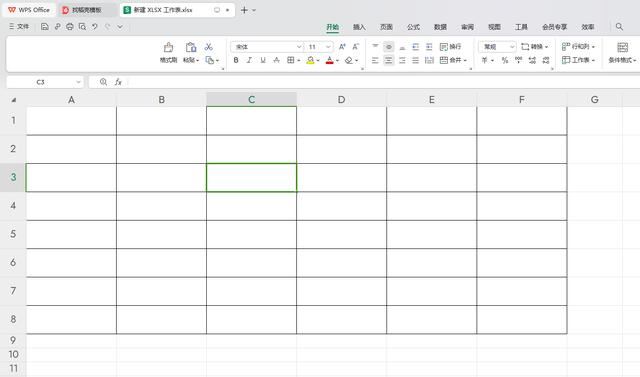Click the Print icon in quick toolbar
Viewport: 640px width, 377px height.
click(x=70, y=27)
